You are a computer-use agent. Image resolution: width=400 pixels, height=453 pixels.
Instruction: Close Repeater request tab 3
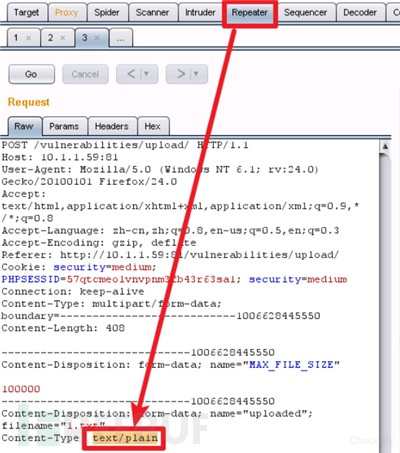[x=97, y=38]
